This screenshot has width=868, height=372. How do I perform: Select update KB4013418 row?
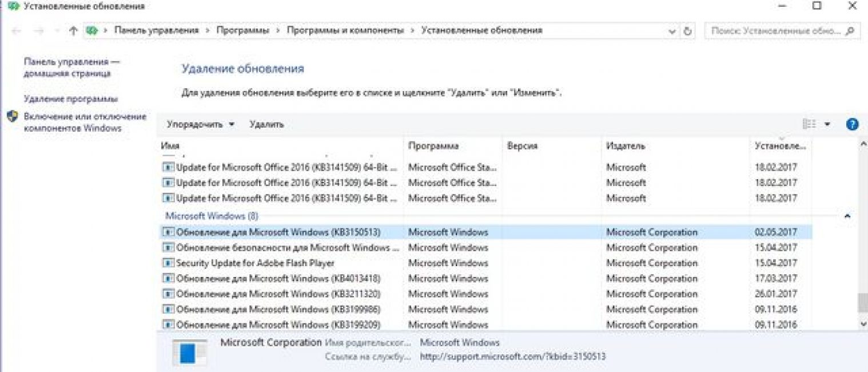coord(278,279)
